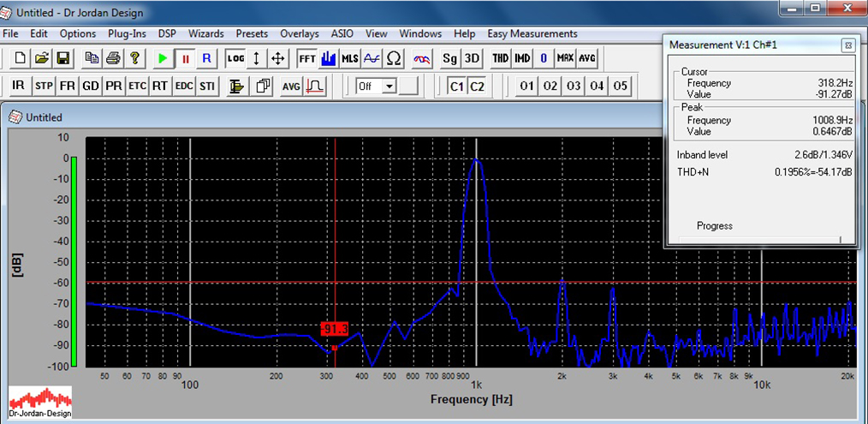Click the THD measurement button
This screenshot has height=424, width=868.
(x=500, y=58)
